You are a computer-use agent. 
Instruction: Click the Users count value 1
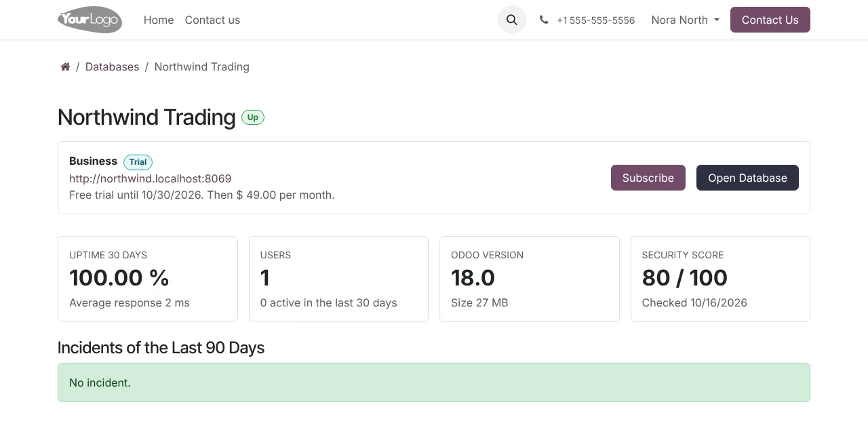[265, 277]
